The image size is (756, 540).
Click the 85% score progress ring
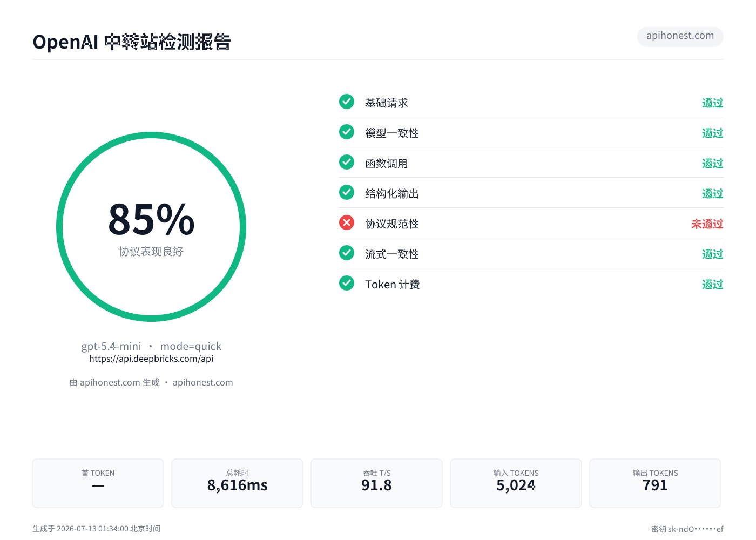151,227
